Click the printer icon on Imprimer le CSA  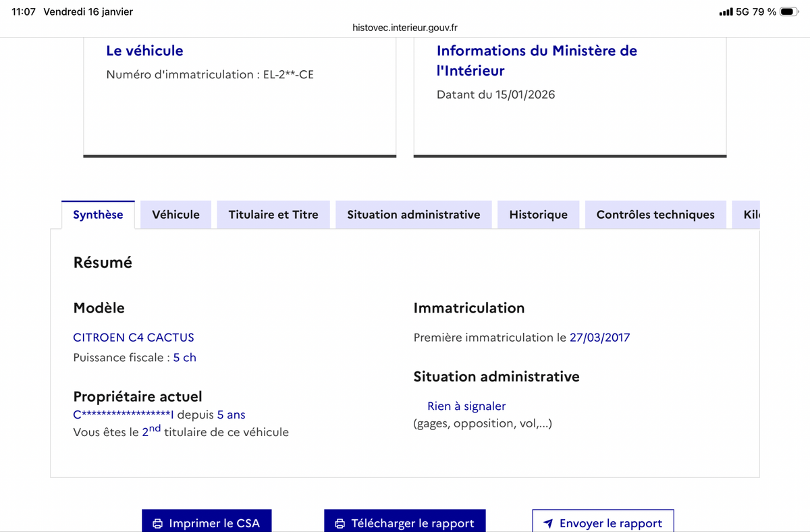pyautogui.click(x=157, y=523)
